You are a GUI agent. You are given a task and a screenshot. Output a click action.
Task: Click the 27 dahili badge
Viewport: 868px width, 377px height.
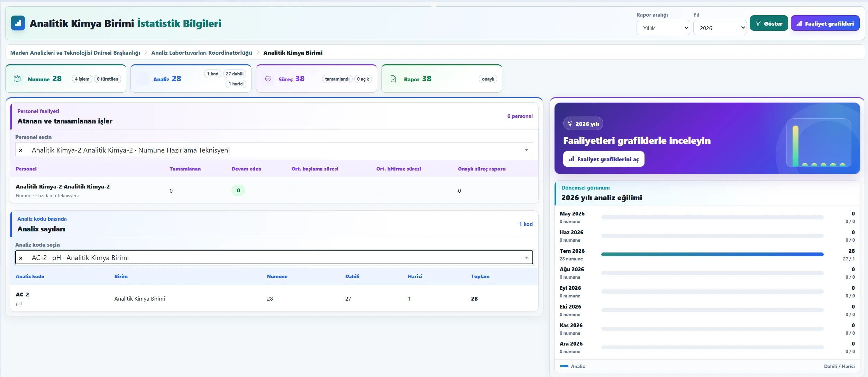235,74
